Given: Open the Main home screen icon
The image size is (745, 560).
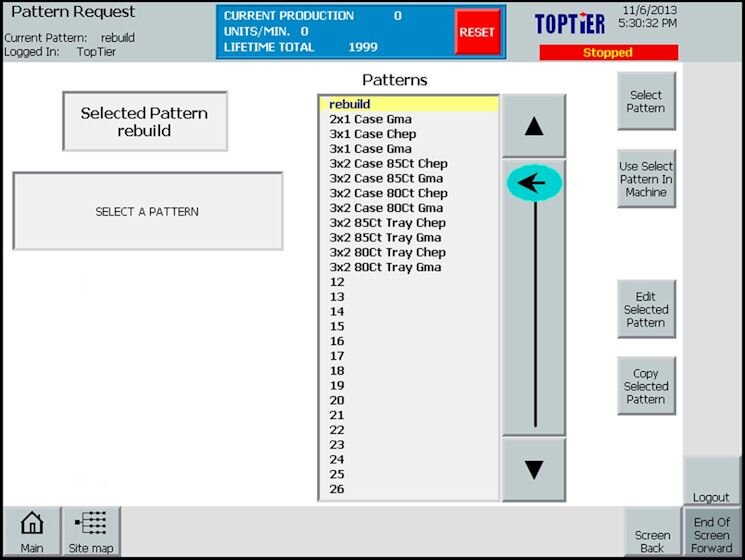Looking at the screenshot, I should (x=32, y=531).
